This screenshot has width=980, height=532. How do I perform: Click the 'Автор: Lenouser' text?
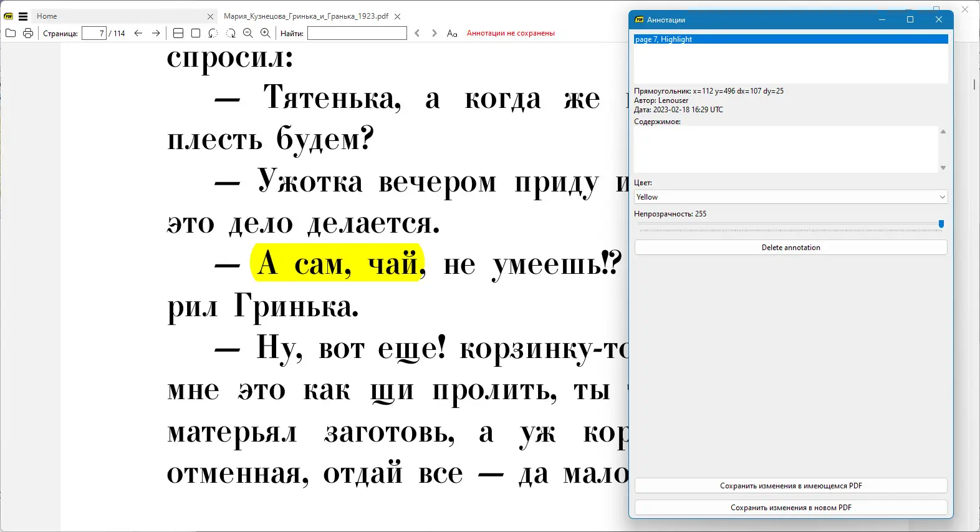(661, 100)
